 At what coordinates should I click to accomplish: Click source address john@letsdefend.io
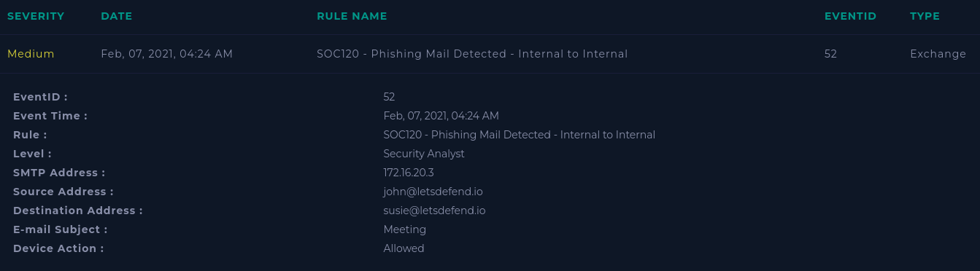433,192
